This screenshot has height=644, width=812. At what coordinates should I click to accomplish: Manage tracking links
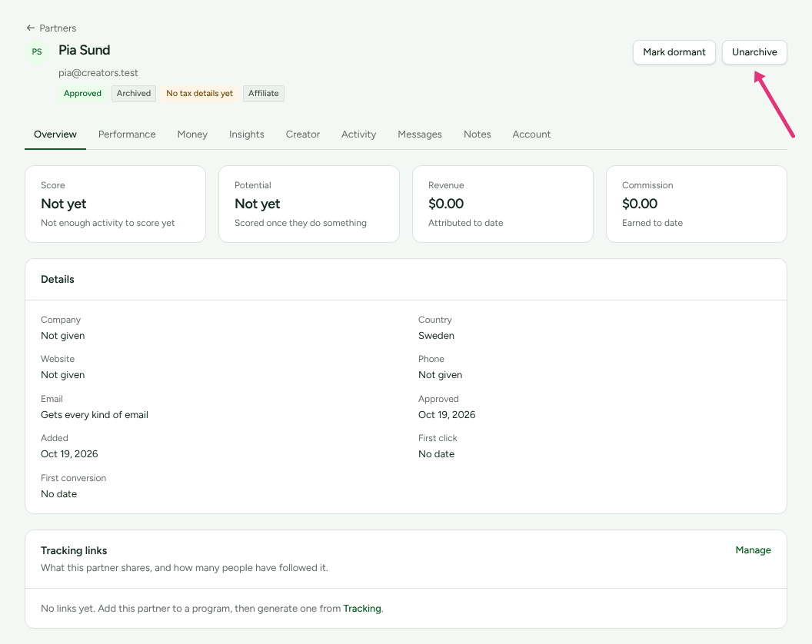pyautogui.click(x=753, y=550)
